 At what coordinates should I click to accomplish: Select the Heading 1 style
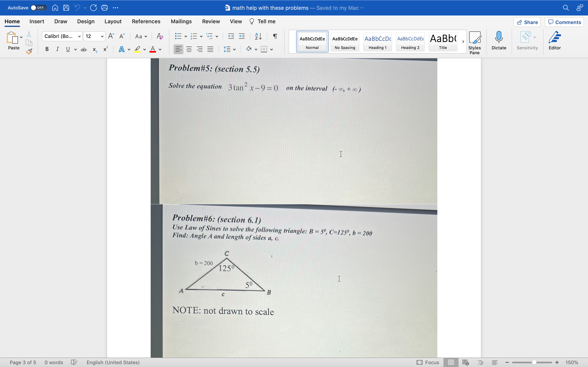click(x=377, y=42)
